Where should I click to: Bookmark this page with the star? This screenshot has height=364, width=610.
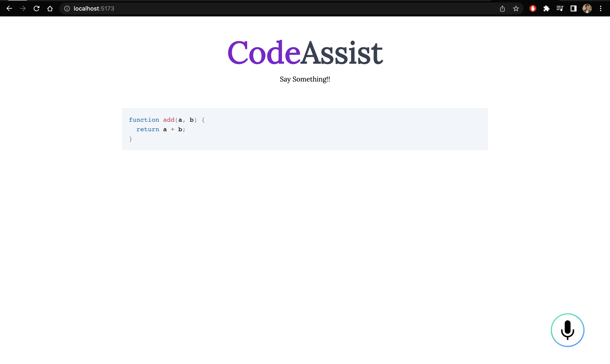516,8
